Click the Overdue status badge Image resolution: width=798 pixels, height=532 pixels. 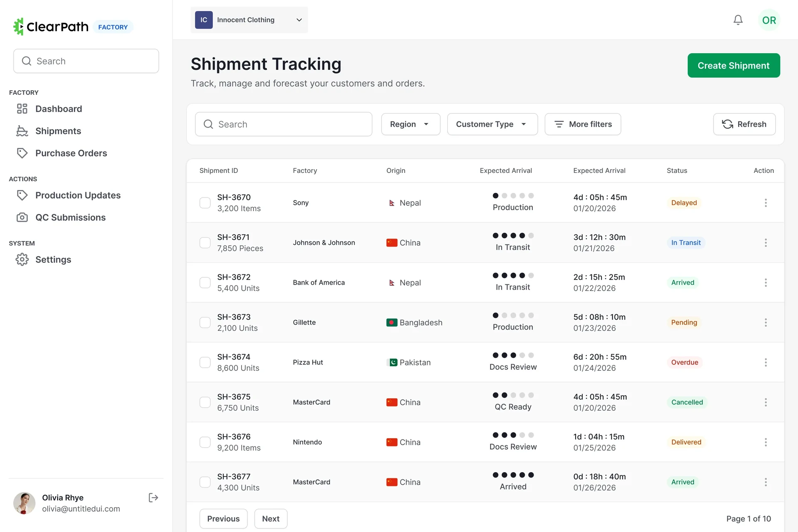pos(685,362)
